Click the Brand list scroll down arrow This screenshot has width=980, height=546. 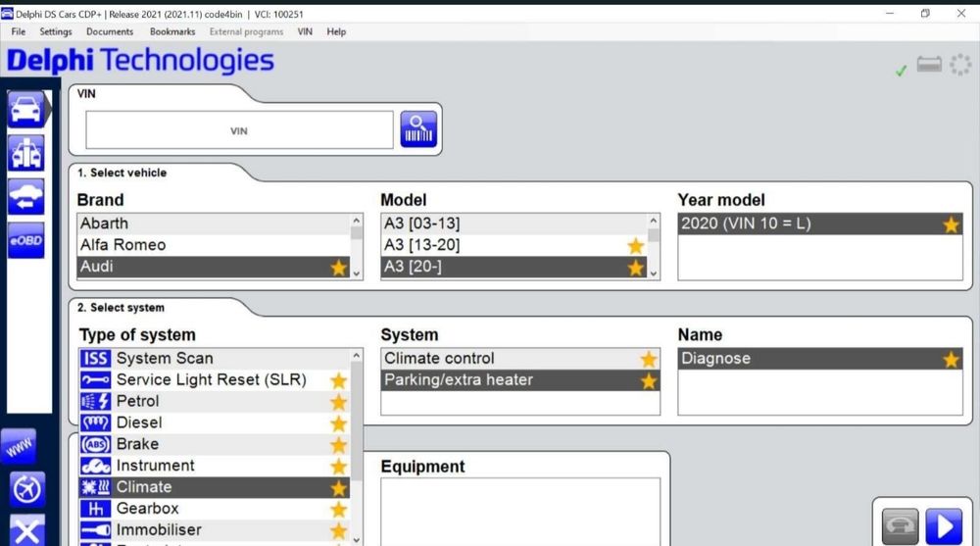click(357, 273)
